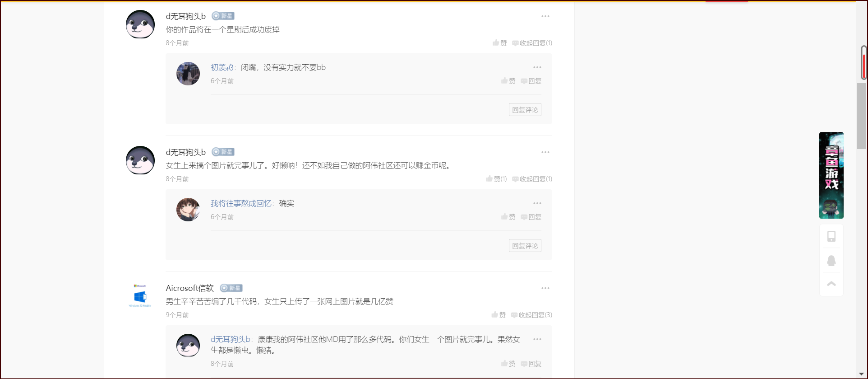Viewport: 868px width, 379px height.
Task: Open more options for '女生上来搞个图片' comment
Action: point(545,152)
